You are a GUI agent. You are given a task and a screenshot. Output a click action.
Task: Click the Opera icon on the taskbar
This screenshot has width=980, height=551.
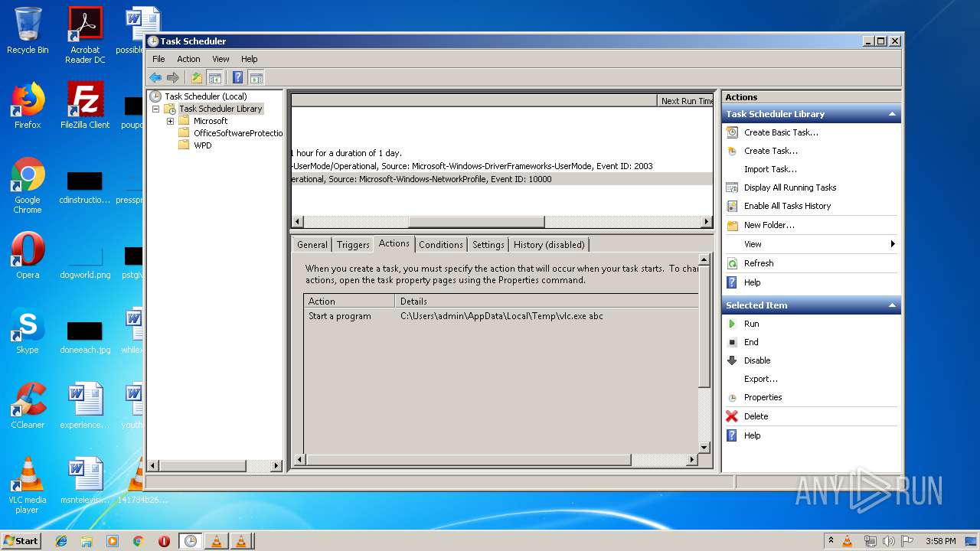tap(164, 541)
